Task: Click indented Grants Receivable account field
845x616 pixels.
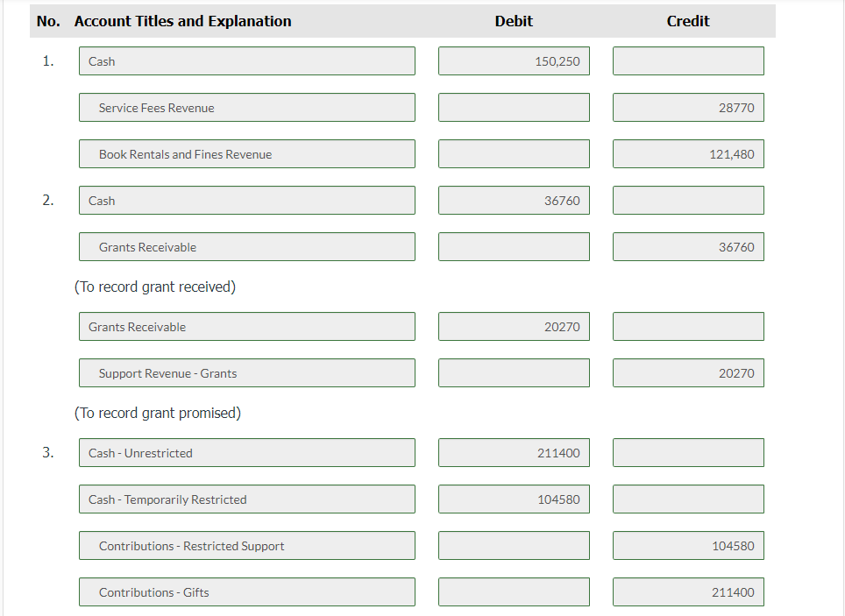Action: tap(247, 246)
